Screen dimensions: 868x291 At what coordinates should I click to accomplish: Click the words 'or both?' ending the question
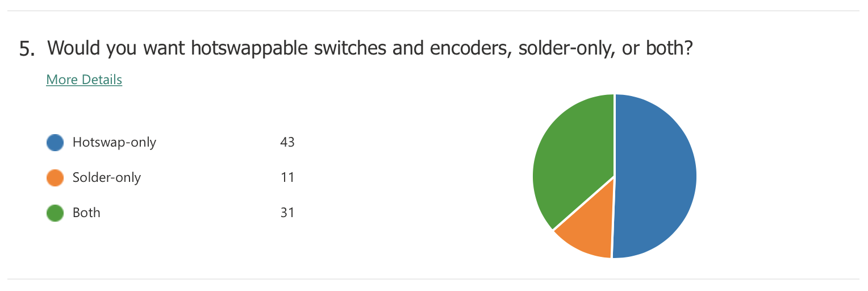point(652,48)
